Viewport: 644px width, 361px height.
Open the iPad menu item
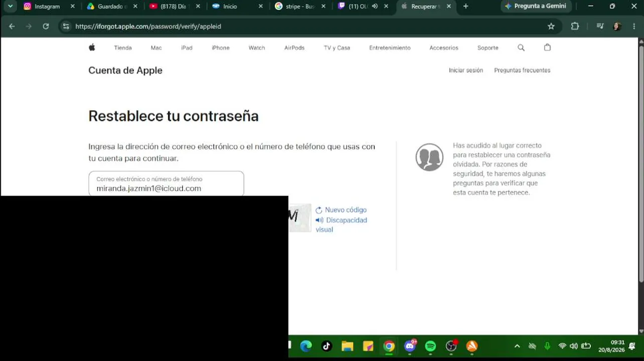187,48
